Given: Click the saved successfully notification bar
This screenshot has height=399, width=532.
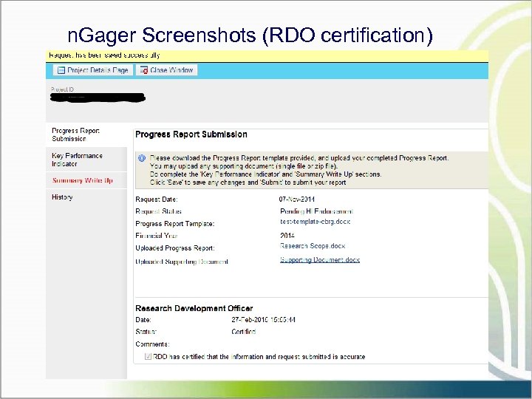Looking at the screenshot, I should 267,56.
